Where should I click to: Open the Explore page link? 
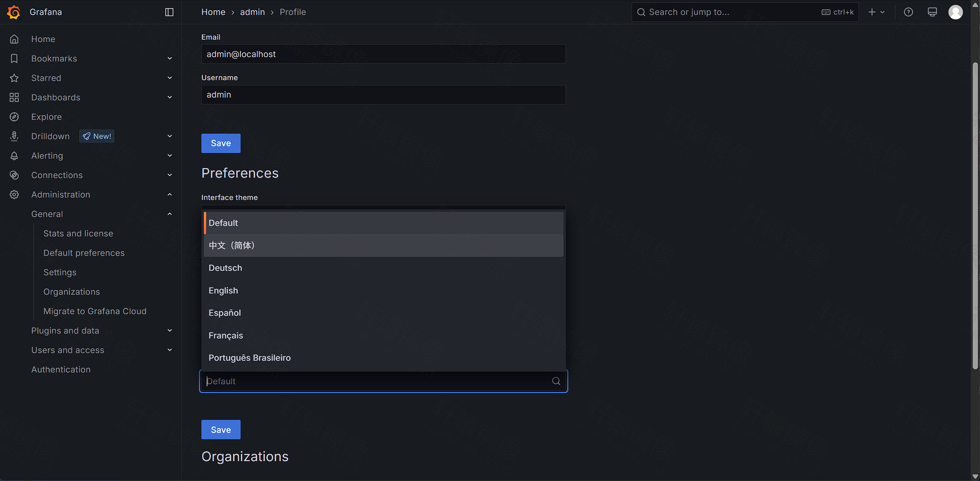(x=47, y=117)
